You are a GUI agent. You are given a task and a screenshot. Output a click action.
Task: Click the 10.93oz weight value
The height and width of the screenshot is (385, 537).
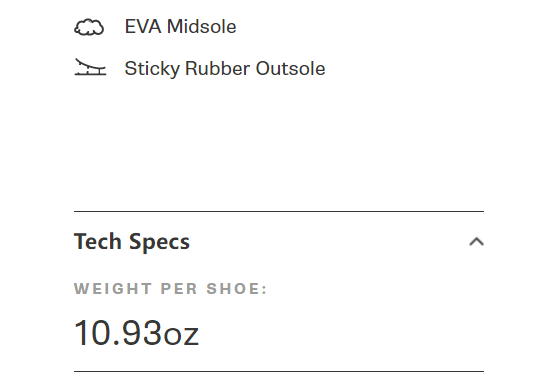(x=136, y=332)
